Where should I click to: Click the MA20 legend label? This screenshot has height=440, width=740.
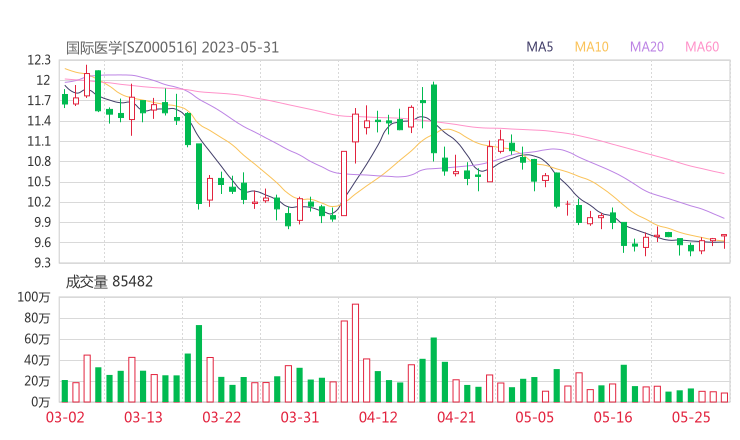647,47
